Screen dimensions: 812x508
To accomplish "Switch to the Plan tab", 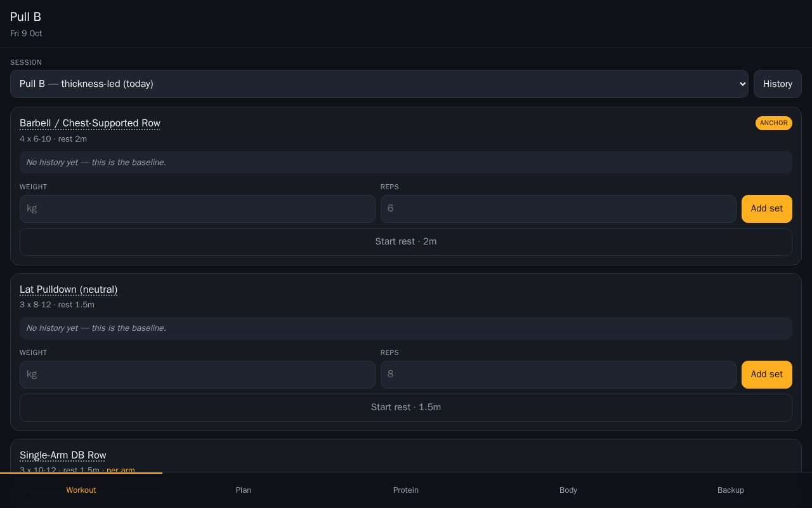I will pyautogui.click(x=244, y=490).
